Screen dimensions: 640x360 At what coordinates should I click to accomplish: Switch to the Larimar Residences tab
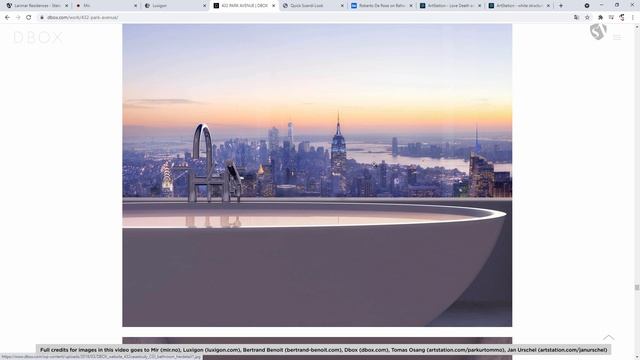(x=38, y=6)
